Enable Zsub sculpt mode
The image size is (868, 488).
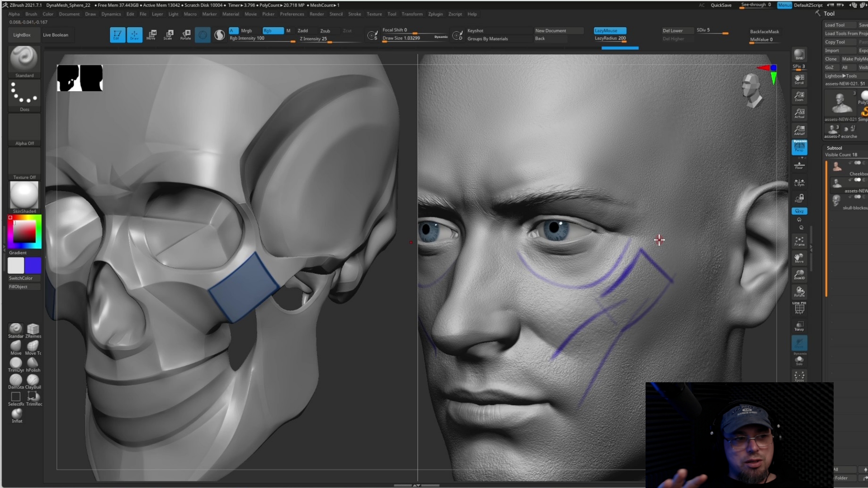pyautogui.click(x=325, y=31)
